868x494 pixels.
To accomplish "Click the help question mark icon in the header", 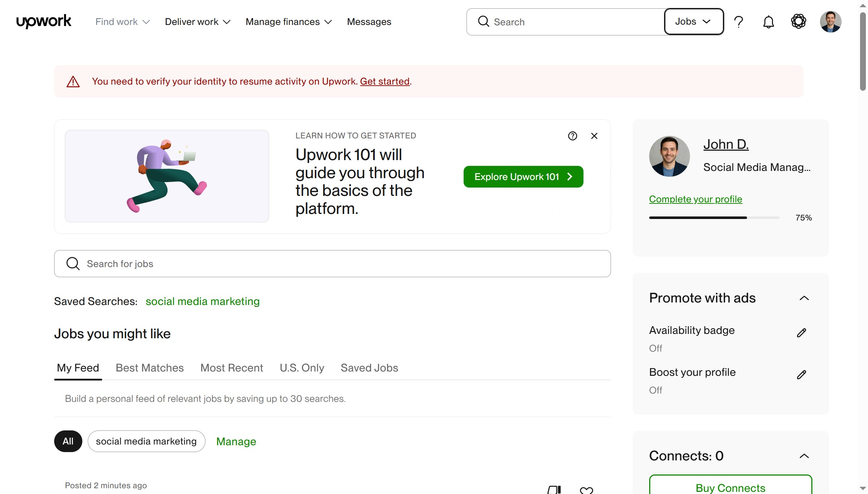I will point(739,22).
